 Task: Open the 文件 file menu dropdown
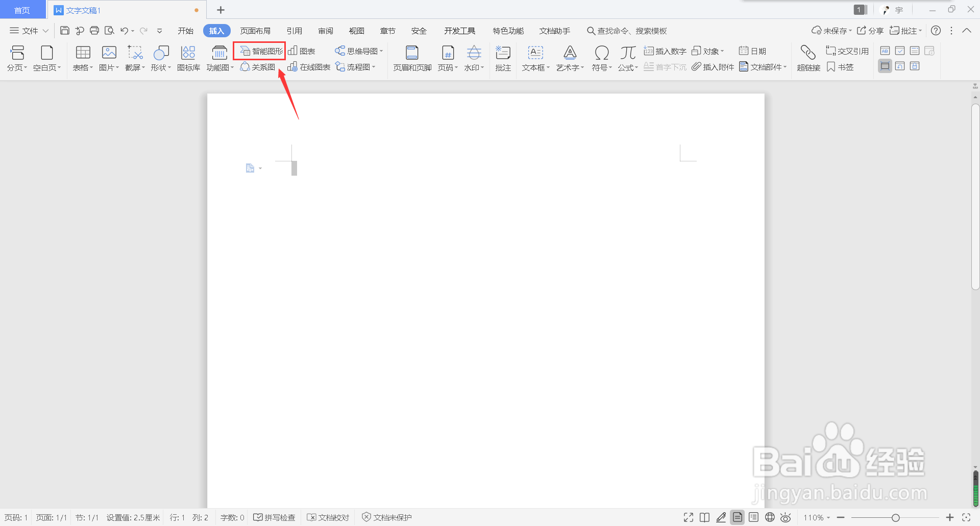point(29,31)
